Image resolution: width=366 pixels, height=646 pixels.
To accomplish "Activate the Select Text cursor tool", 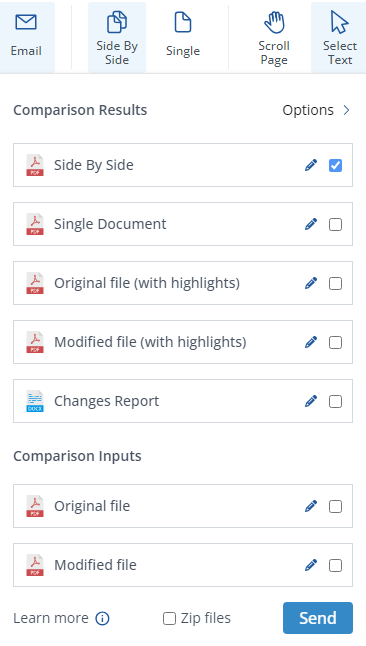I will (340, 37).
